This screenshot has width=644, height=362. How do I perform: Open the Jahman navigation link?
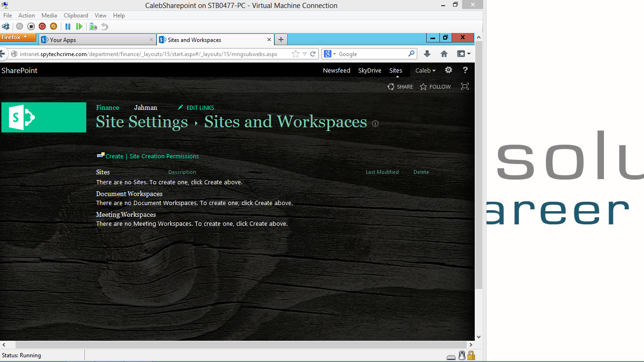pyautogui.click(x=146, y=107)
